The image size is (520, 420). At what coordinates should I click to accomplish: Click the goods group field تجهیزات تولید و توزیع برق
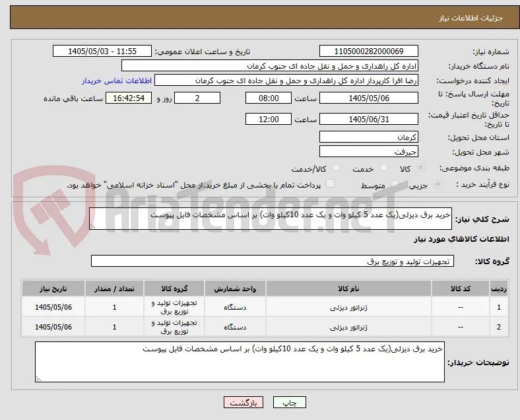tap(273, 261)
